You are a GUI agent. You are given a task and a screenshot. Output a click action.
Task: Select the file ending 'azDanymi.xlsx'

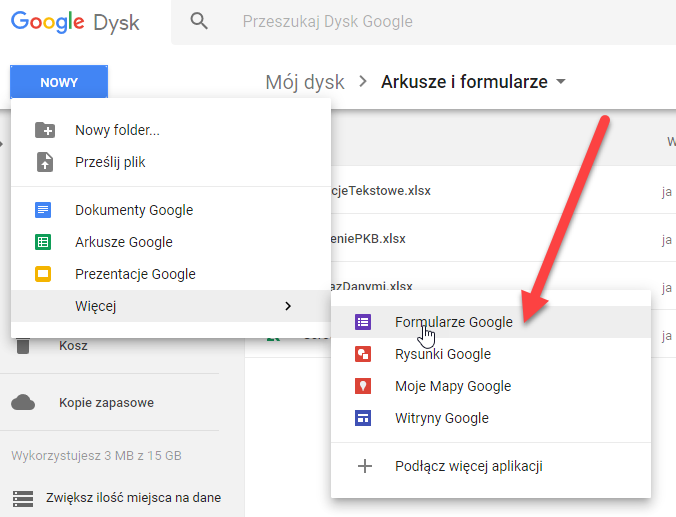click(x=372, y=286)
